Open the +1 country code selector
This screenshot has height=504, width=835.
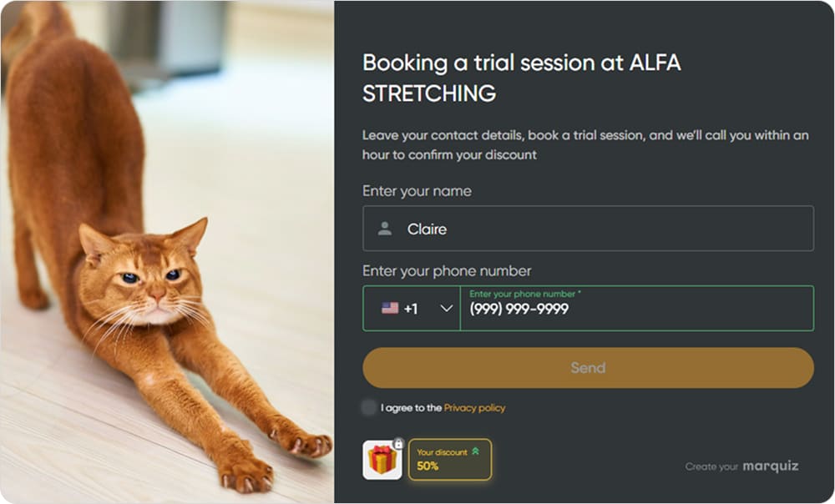pyautogui.click(x=412, y=308)
